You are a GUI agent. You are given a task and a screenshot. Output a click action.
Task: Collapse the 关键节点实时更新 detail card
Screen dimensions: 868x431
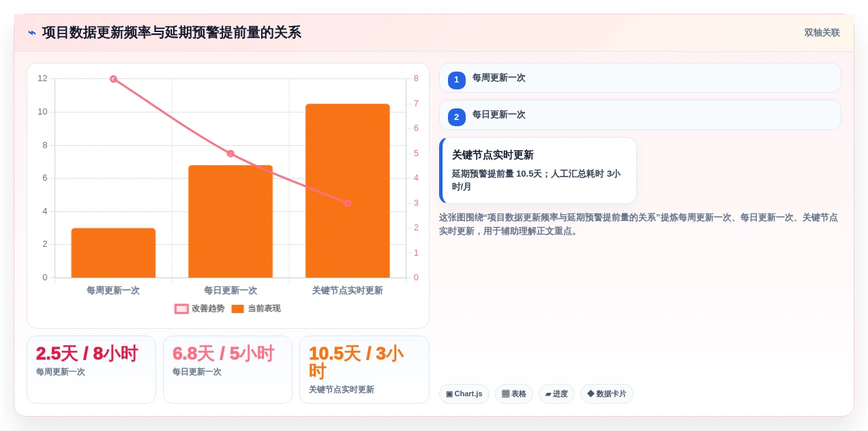[538, 170]
